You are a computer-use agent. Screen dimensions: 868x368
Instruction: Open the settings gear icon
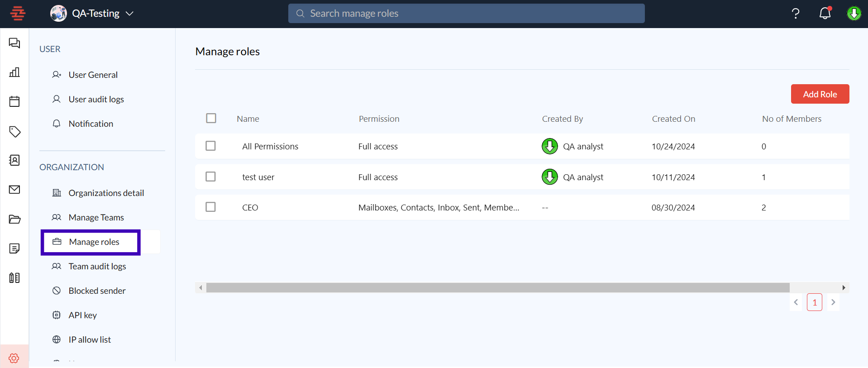coord(14,358)
